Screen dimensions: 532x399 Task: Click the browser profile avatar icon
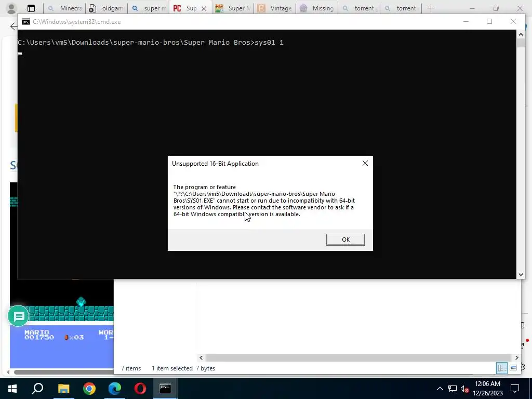11,8
